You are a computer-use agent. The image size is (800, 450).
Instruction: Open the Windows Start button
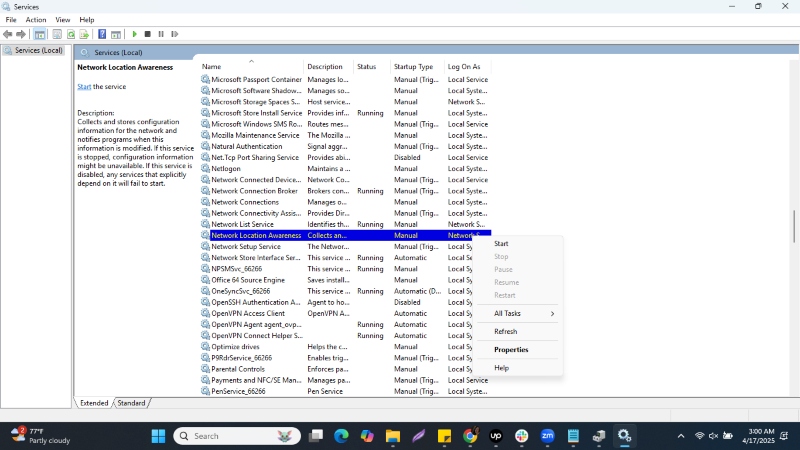(x=159, y=436)
